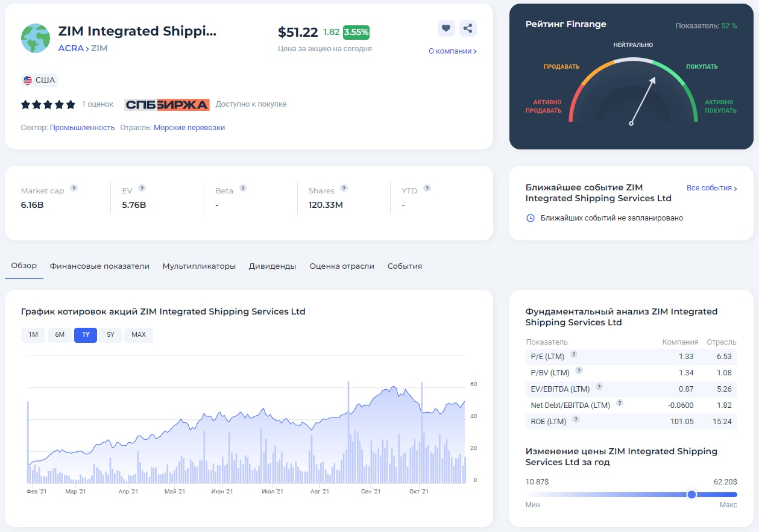Image resolution: width=759 pixels, height=532 pixels.
Task: Click the 1 оценок rating count
Action: tap(98, 104)
